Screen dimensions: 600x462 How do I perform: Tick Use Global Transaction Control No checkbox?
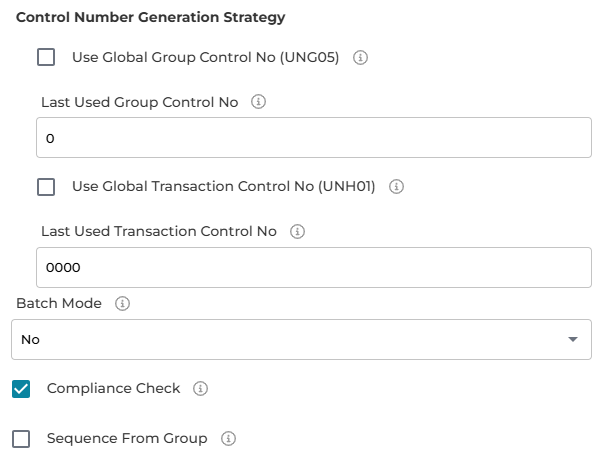pos(46,187)
